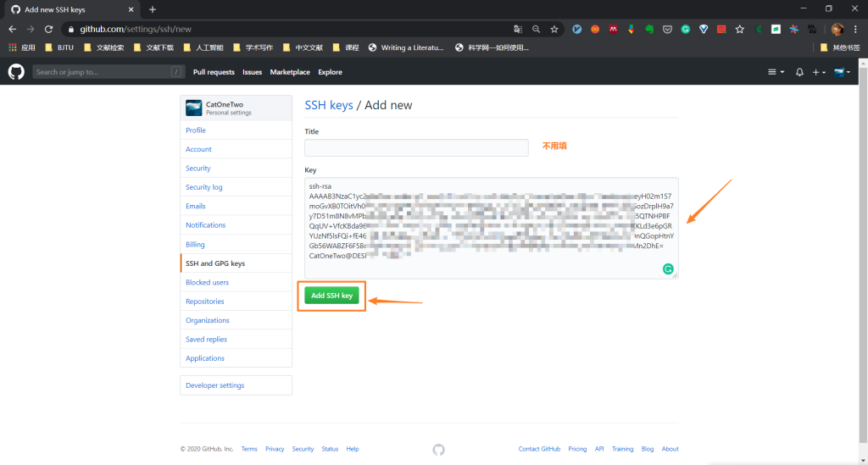The image size is (868, 465).
Task: Reload the current page
Action: point(48,30)
